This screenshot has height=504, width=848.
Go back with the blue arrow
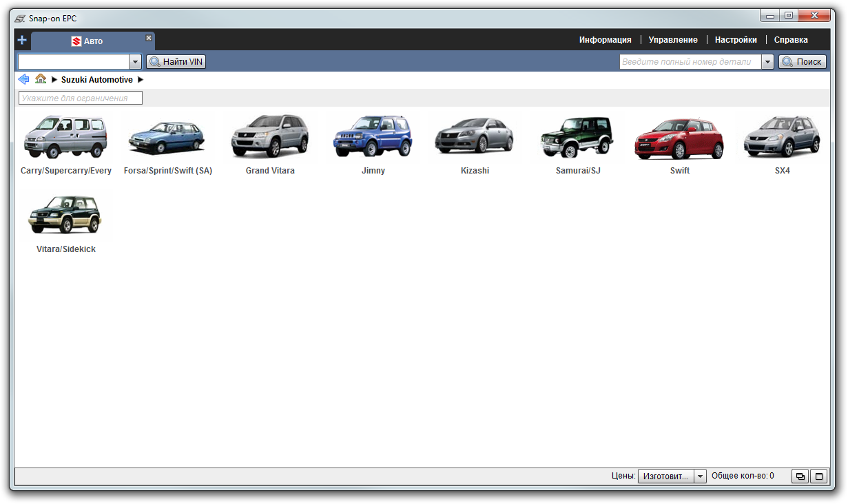tap(23, 79)
